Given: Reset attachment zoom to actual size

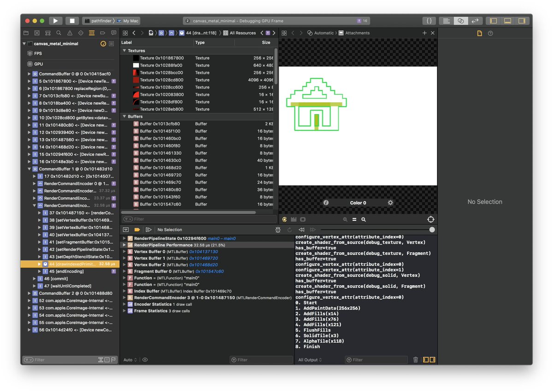Looking at the screenshot, I should (x=354, y=220).
